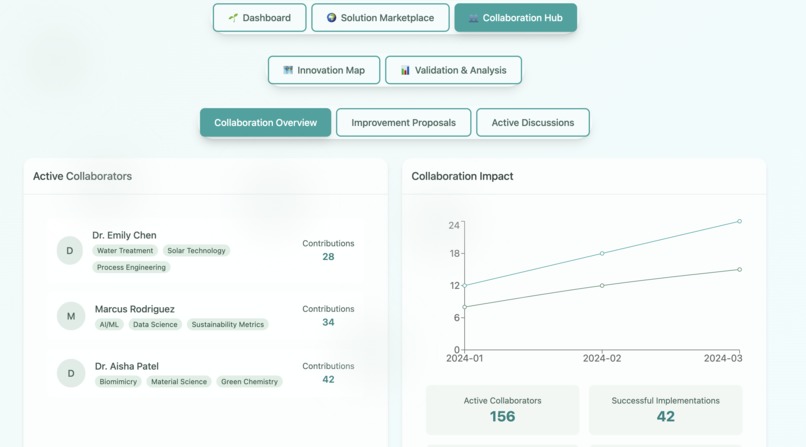Screen dimensions: 806x447
Task: Click the Sustainability Metrics tag
Action: tap(228, 325)
